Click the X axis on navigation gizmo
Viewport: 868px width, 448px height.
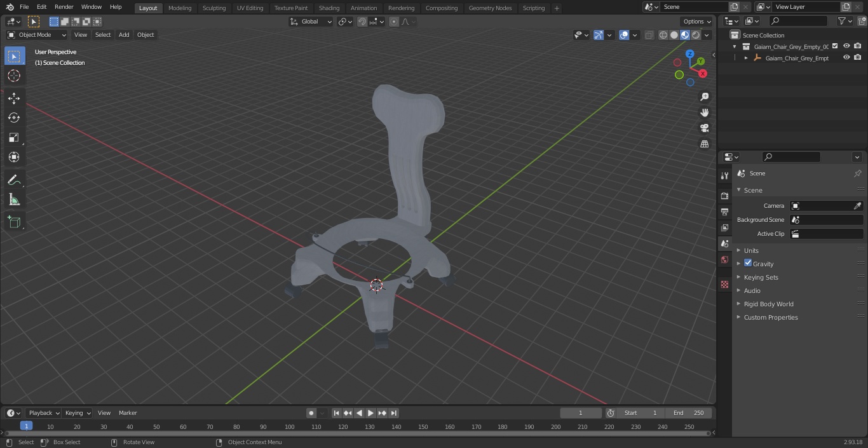click(x=703, y=74)
